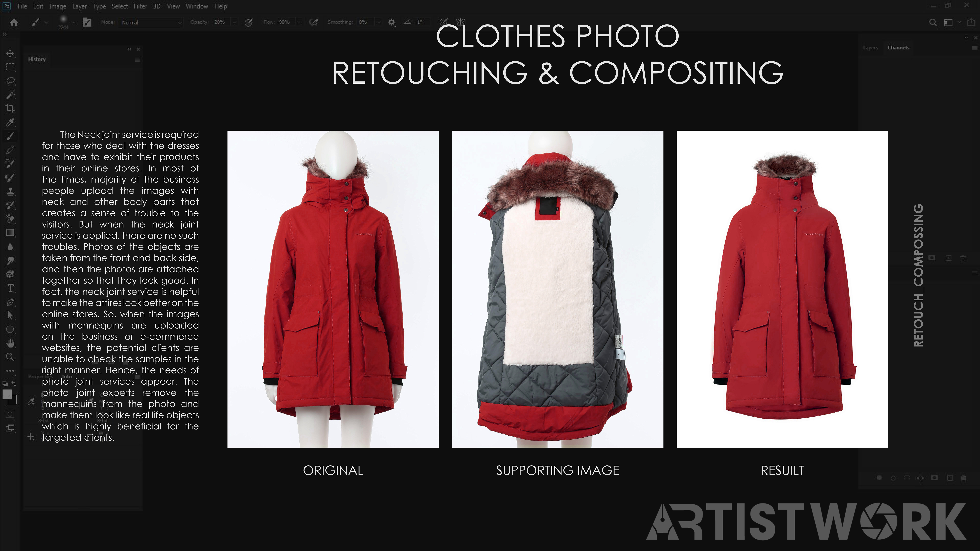Toggle pressure for size button

click(444, 22)
